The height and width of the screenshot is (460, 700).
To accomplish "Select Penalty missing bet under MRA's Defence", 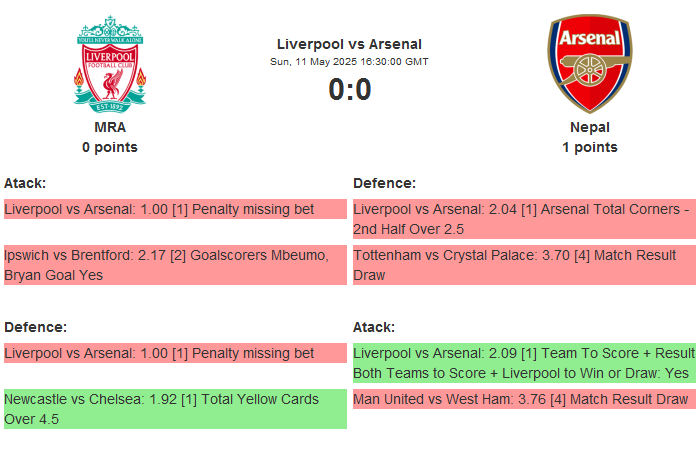I will pos(174,353).
